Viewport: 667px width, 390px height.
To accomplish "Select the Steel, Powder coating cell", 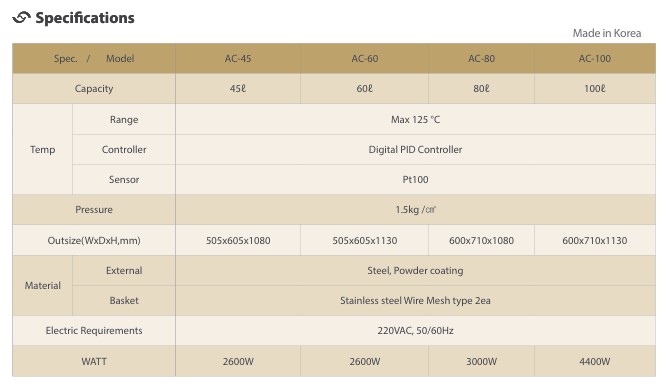I will [415, 270].
